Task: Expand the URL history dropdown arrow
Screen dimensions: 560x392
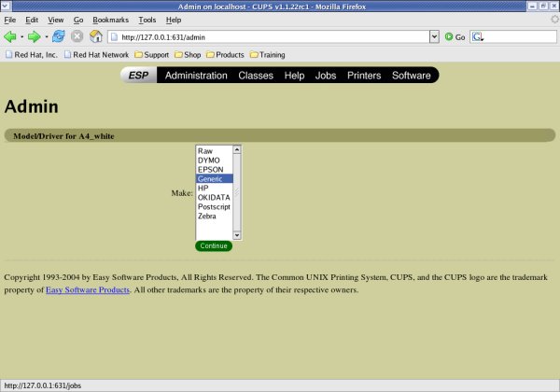Action: pyautogui.click(x=434, y=37)
